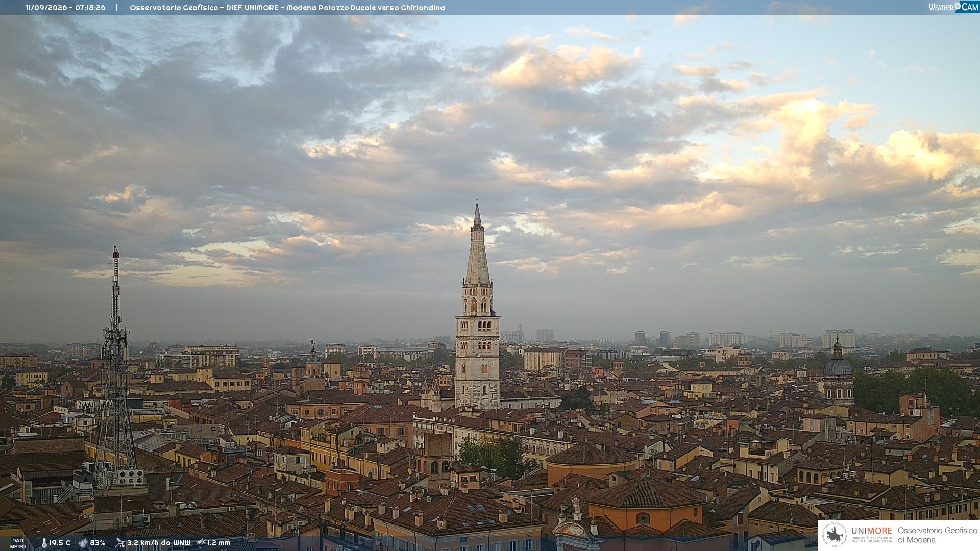Image resolution: width=980 pixels, height=551 pixels.
Task: Open the DATI METEO label
Action: (18, 543)
